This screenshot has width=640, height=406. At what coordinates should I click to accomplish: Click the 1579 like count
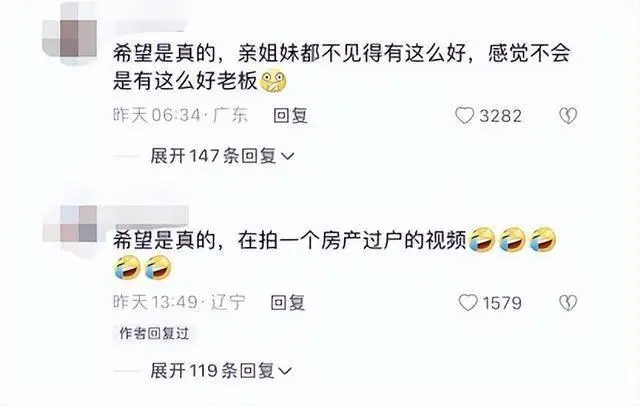coord(502,303)
